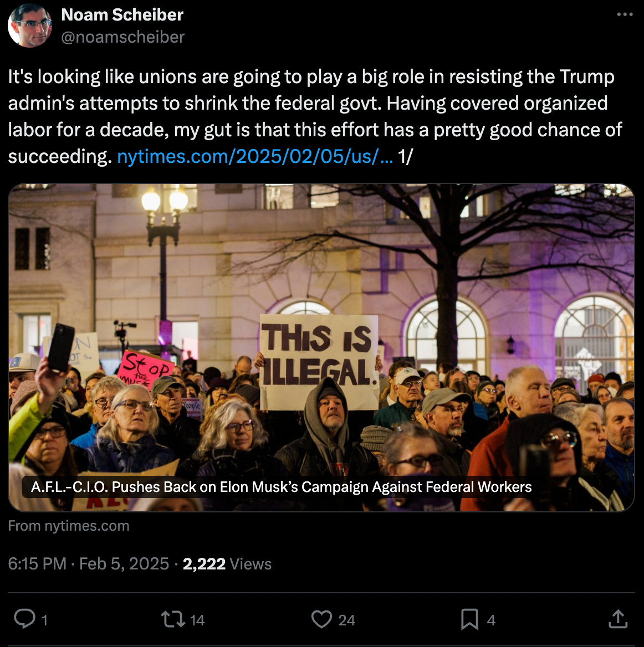Click the From nytimes.com source label
644x647 pixels.
pyautogui.click(x=69, y=526)
